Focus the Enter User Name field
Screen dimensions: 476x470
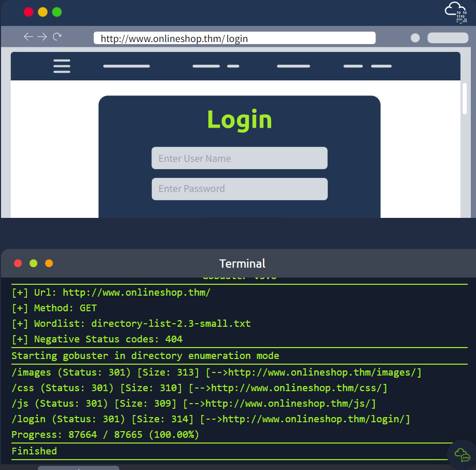239,158
